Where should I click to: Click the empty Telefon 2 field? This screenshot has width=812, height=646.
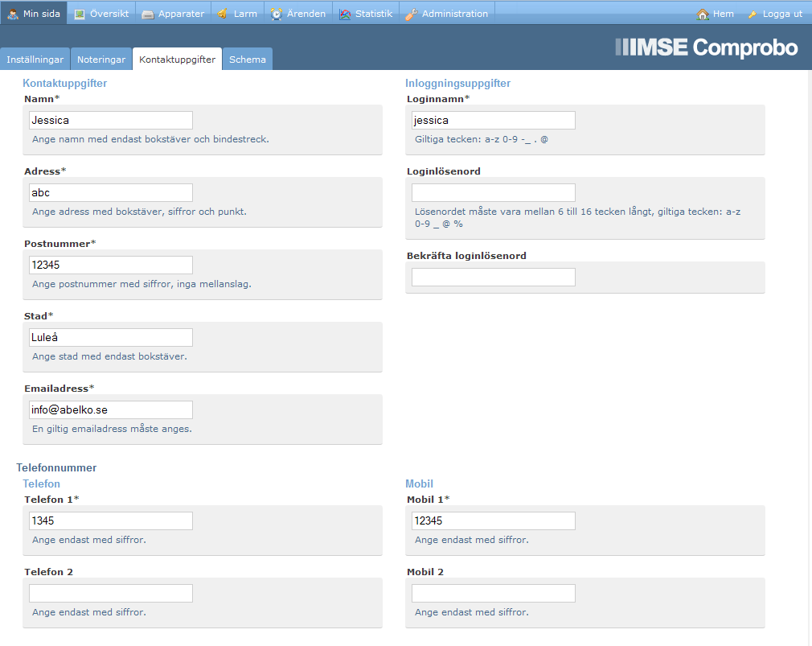(111, 593)
